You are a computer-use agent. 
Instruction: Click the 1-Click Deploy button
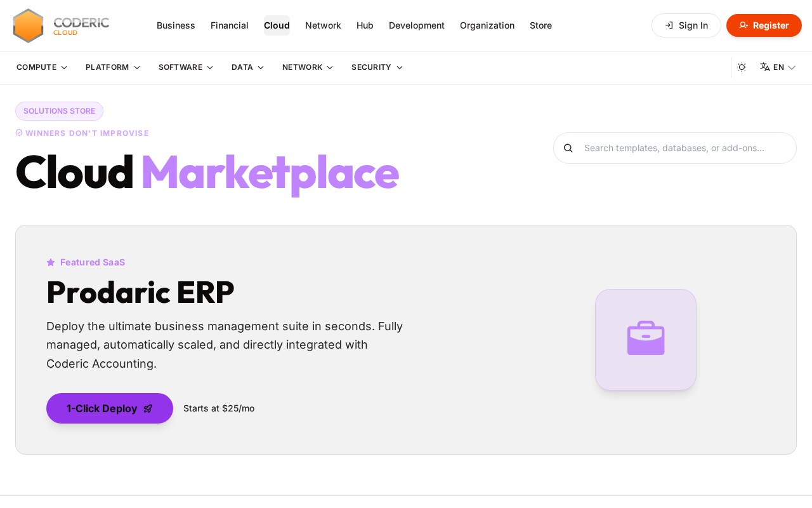click(110, 408)
